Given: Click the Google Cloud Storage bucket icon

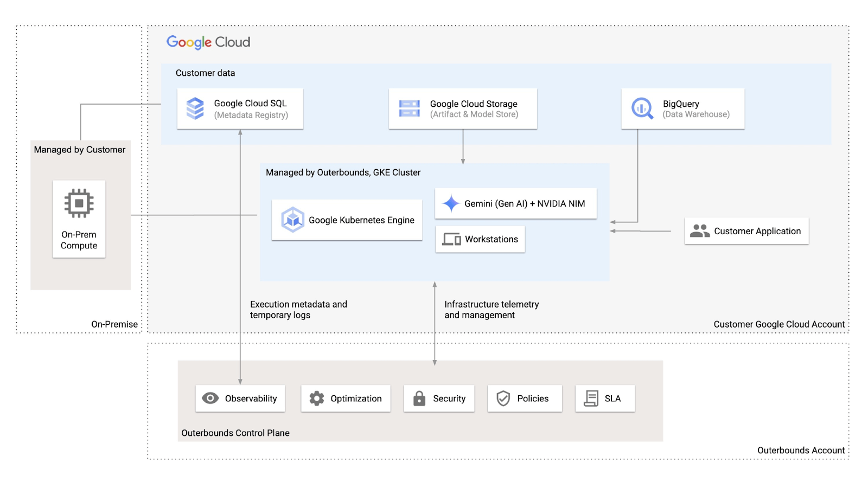Looking at the screenshot, I should coord(409,108).
